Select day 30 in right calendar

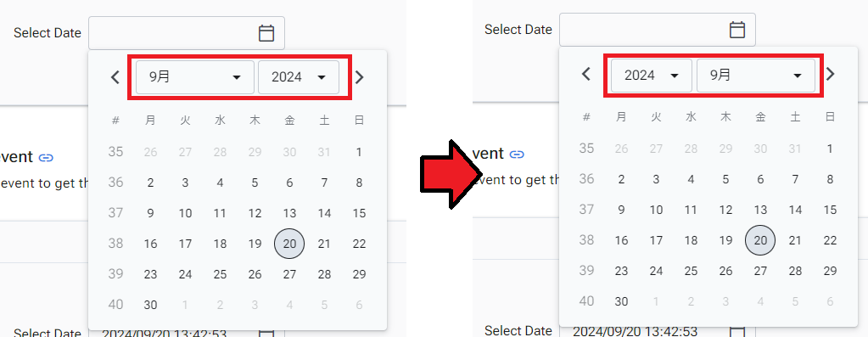621,301
